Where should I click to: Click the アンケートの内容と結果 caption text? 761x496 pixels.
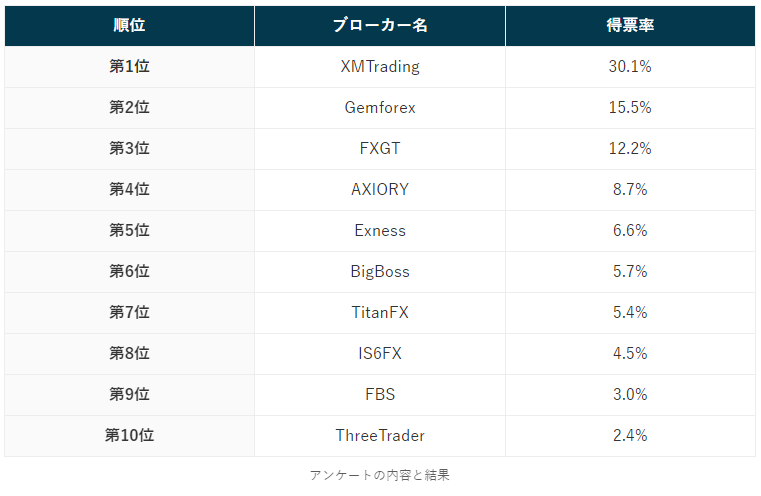click(x=380, y=475)
